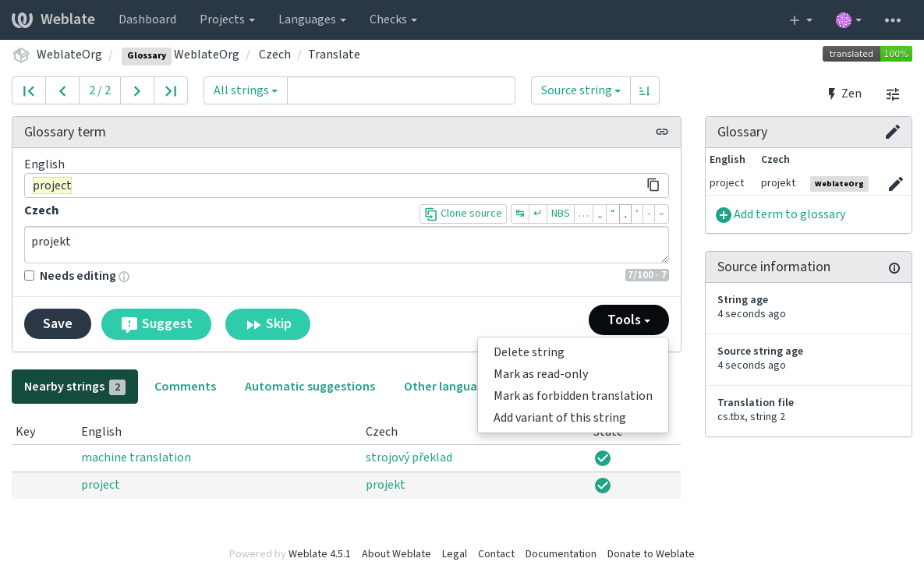The image size is (924, 583).
Task: Go to the next string
Action: click(137, 90)
